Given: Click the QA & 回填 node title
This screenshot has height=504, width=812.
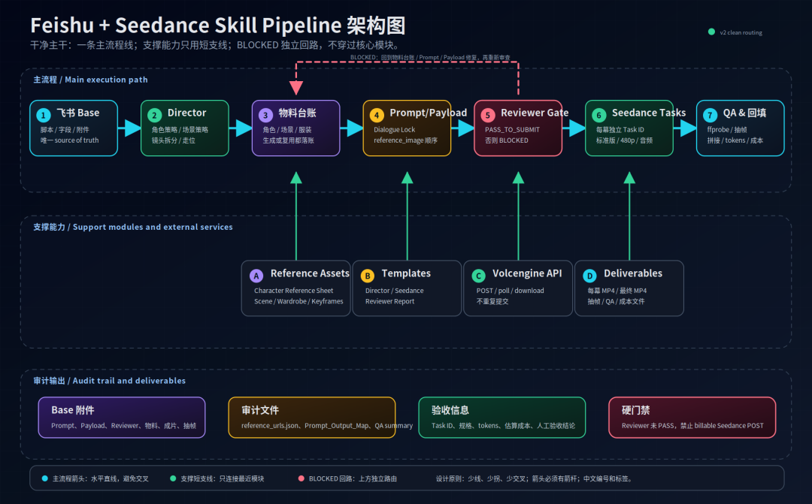Looking at the screenshot, I should [744, 113].
